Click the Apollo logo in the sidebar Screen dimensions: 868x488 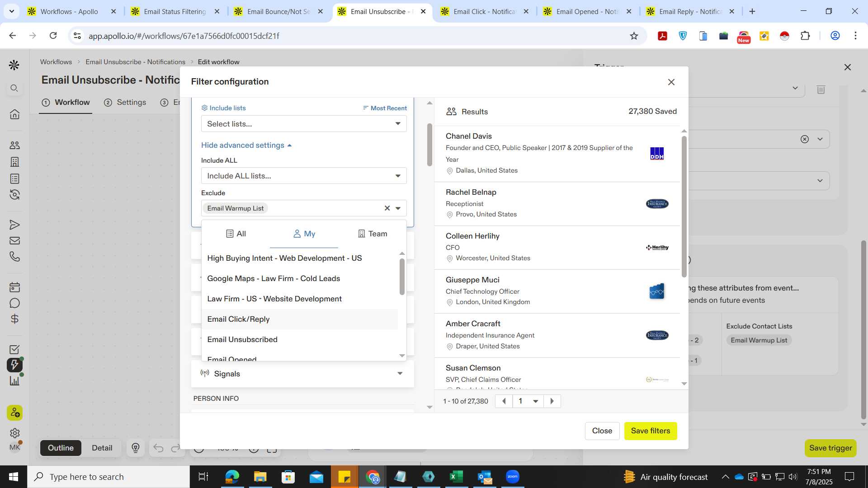[14, 65]
